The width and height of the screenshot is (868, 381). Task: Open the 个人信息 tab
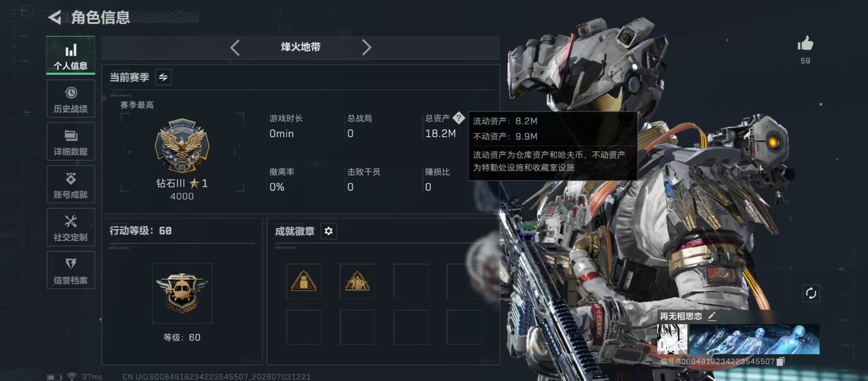(x=71, y=56)
